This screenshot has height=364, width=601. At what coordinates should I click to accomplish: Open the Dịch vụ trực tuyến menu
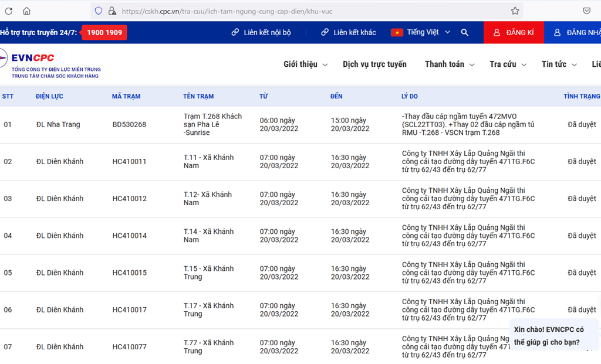374,64
